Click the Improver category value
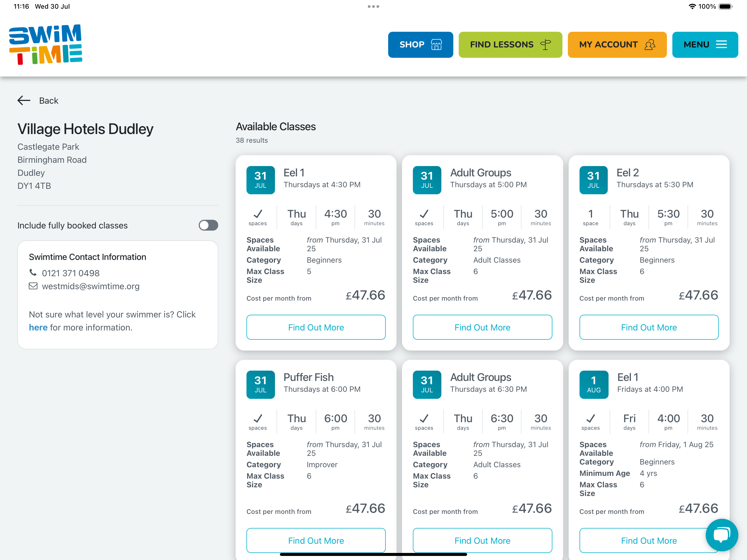Viewport: 747px width, 560px height. 322,464
